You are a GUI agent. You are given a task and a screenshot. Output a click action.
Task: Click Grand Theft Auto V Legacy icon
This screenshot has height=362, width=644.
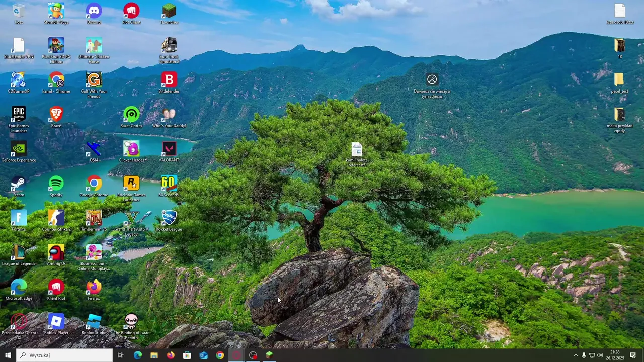click(131, 223)
